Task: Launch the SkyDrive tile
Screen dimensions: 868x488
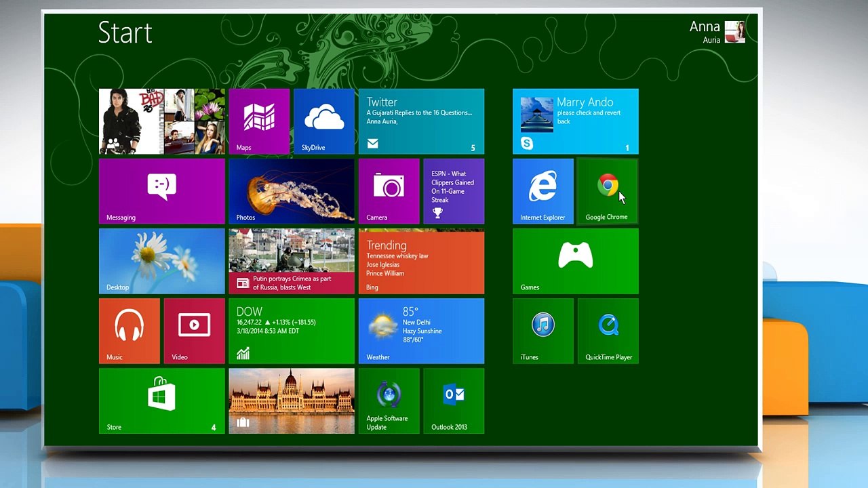Action: tap(324, 121)
